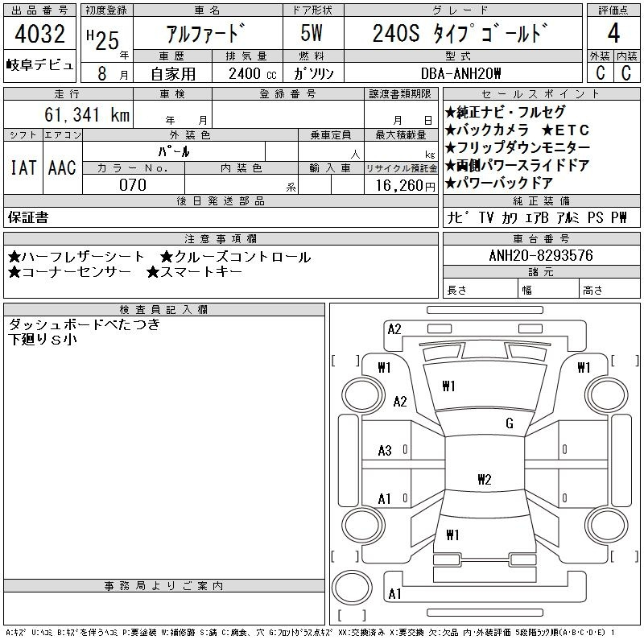Select the W2 mark on the roof

[x=485, y=479]
